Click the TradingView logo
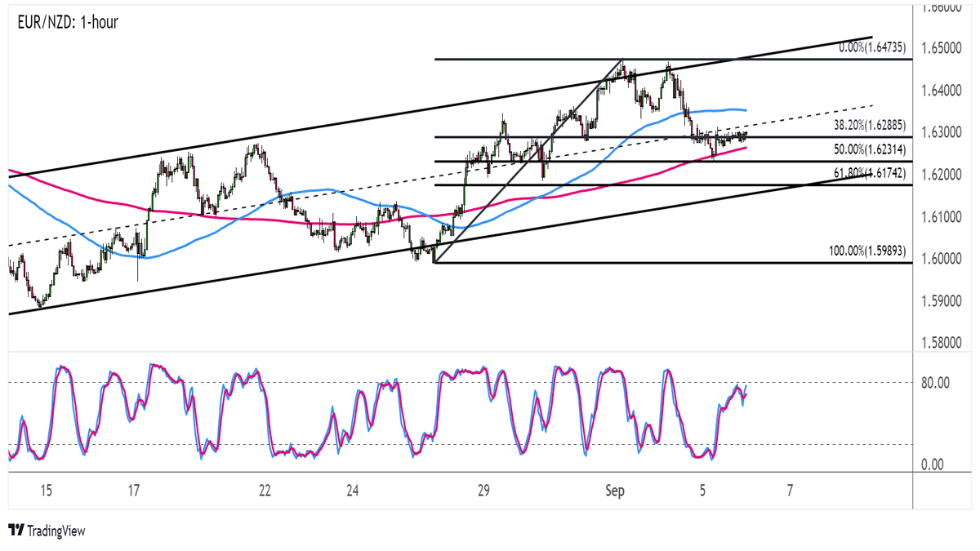 pyautogui.click(x=47, y=531)
